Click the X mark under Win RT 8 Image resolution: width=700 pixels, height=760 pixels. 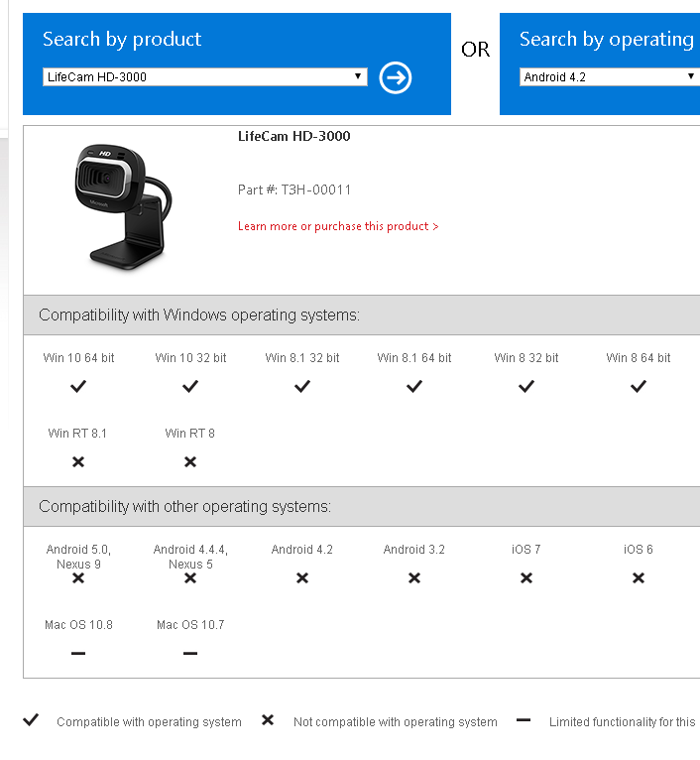[190, 461]
